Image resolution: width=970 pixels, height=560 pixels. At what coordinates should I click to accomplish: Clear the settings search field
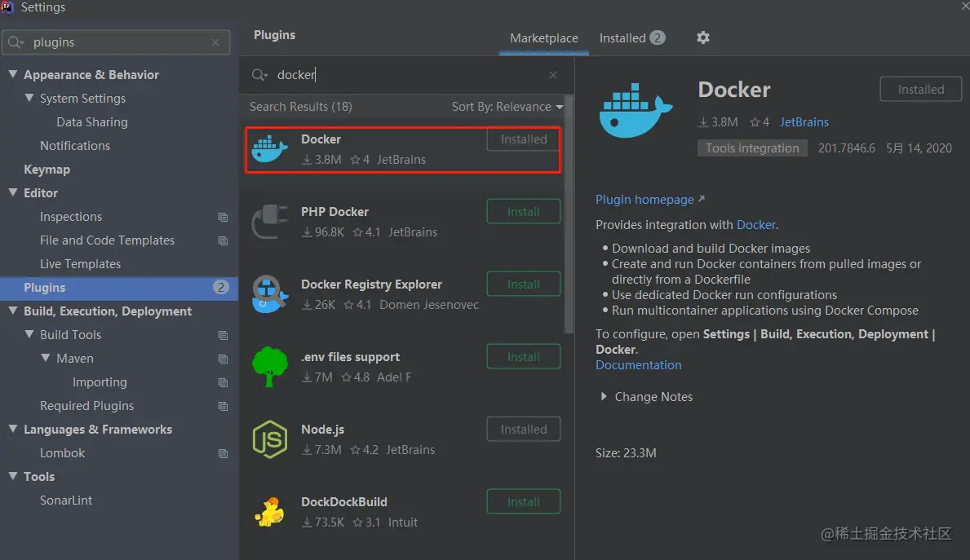(x=215, y=42)
